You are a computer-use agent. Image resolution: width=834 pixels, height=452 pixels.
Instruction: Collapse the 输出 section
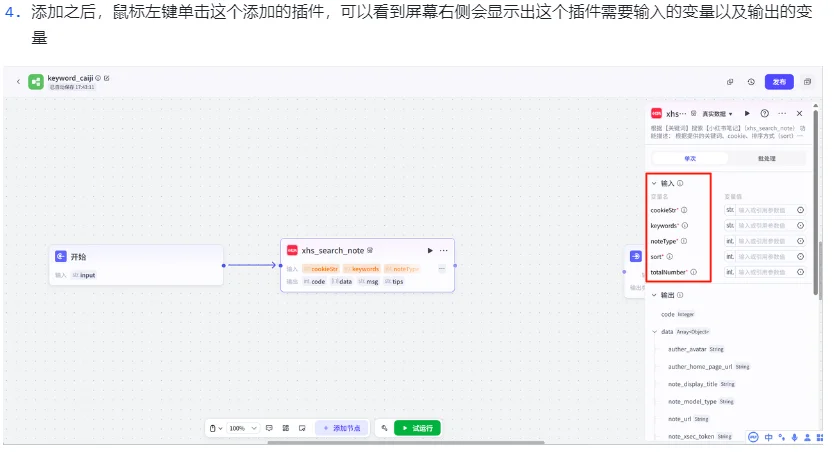click(x=654, y=295)
